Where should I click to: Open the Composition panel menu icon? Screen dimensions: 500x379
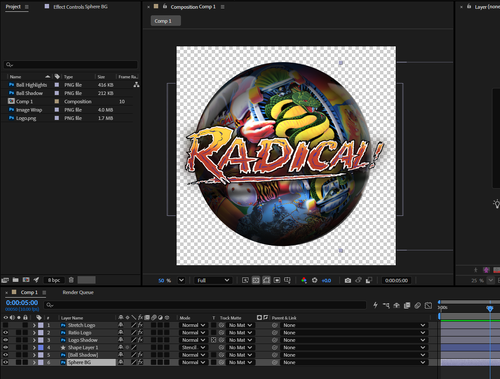point(223,7)
